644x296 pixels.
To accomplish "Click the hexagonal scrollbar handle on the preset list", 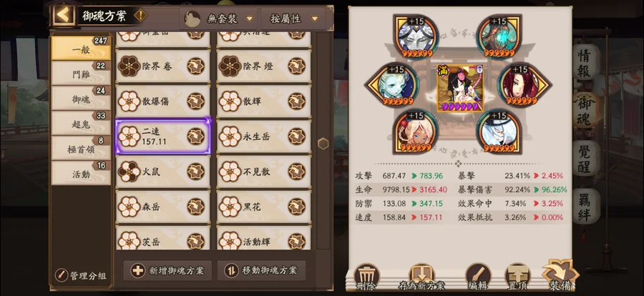I will [323, 144].
